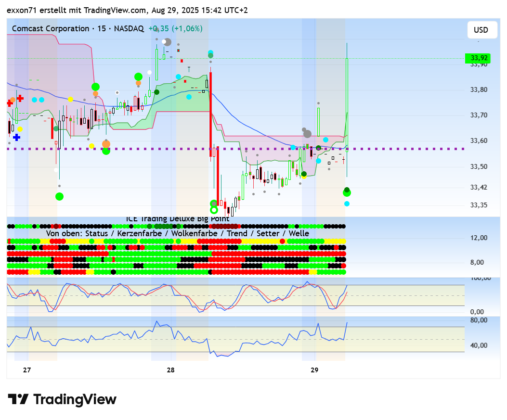Click the 33,80 price scale label
The image size is (507, 420).
click(x=479, y=89)
